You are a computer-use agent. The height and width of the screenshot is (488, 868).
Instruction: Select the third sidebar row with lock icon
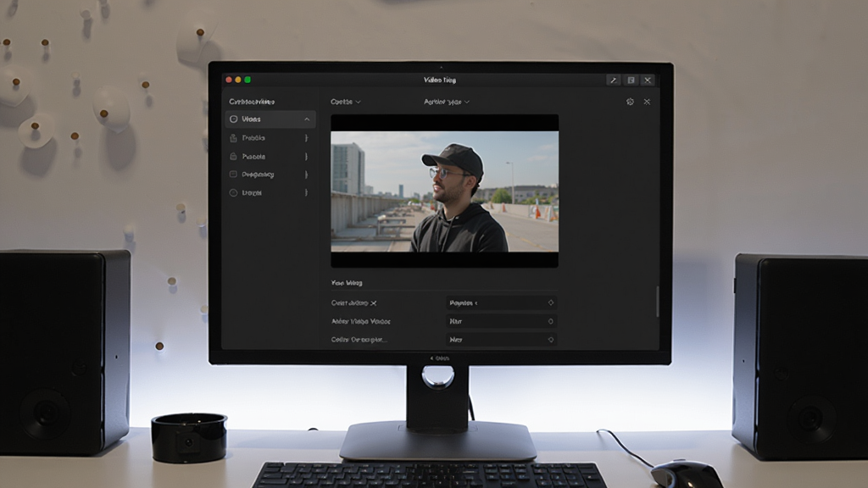[x=270, y=157]
